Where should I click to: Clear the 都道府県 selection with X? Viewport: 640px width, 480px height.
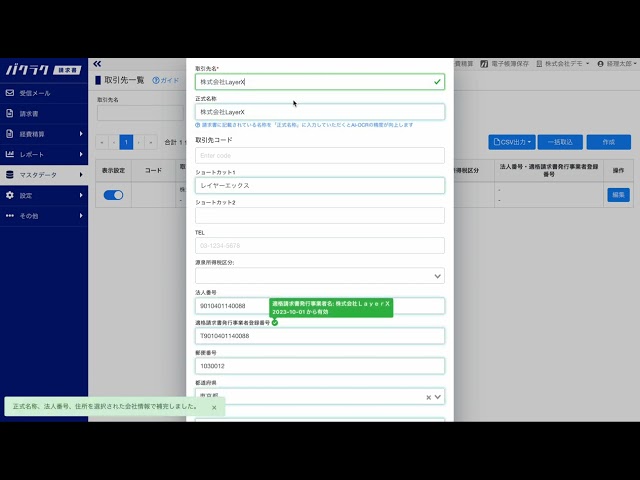(x=429, y=397)
